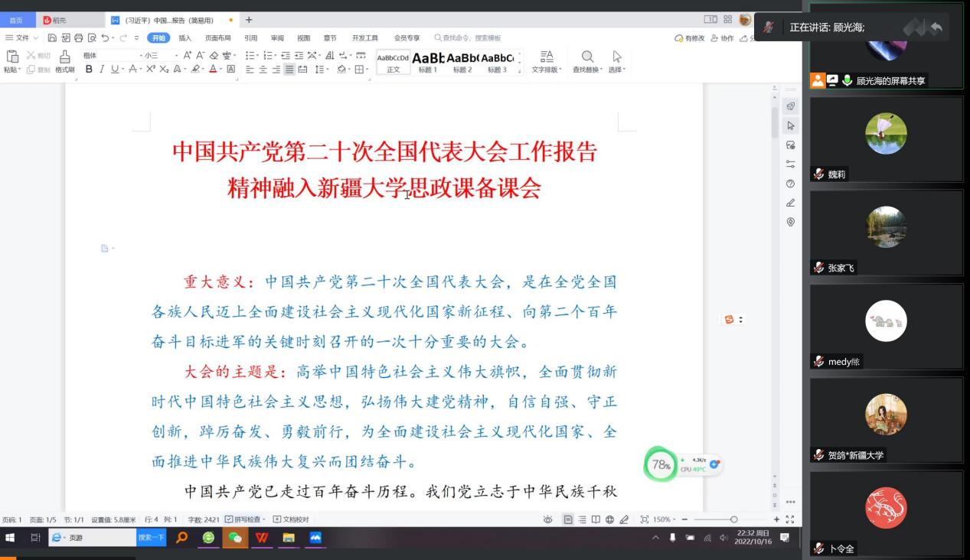970x560 pixels.
Task: Click the taskbar clock showing 22:32
Action: tap(753, 538)
